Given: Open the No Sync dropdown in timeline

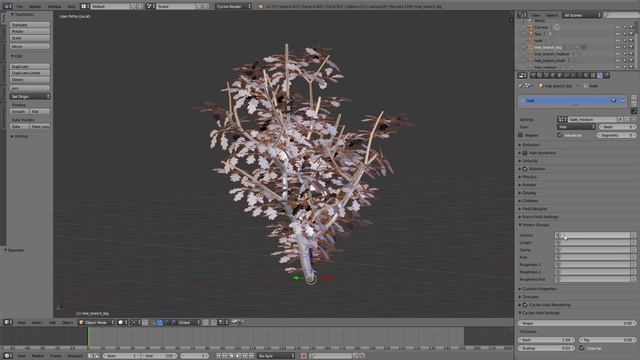Looking at the screenshot, I should click(276, 356).
